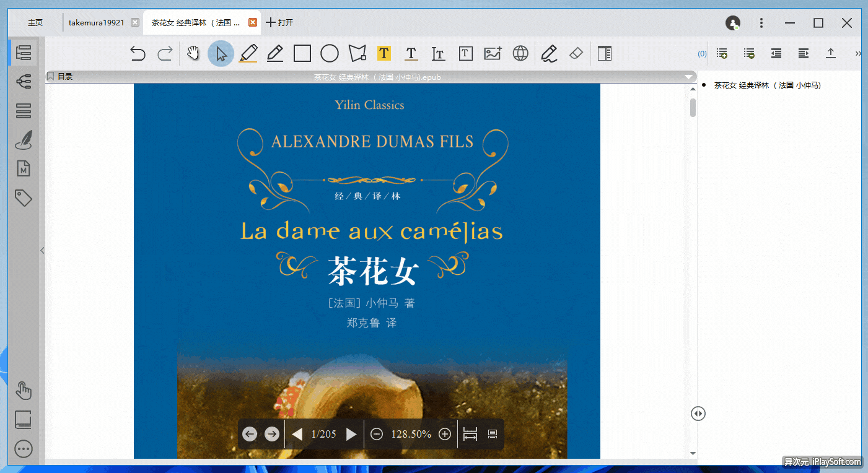The height and width of the screenshot is (473, 868).
Task: Switch to the 主页 tab
Action: 35,23
